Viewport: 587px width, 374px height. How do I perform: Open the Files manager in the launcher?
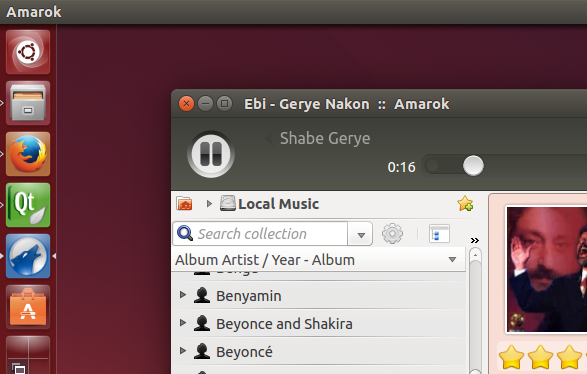pos(28,103)
